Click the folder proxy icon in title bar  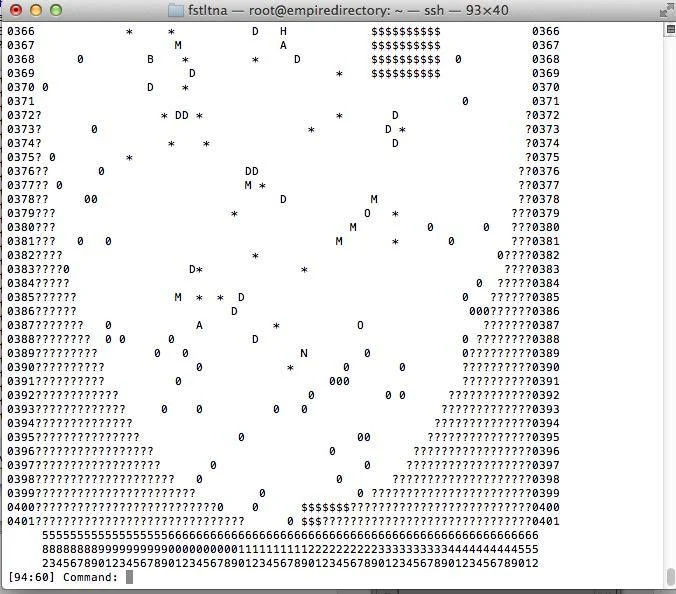click(x=175, y=10)
